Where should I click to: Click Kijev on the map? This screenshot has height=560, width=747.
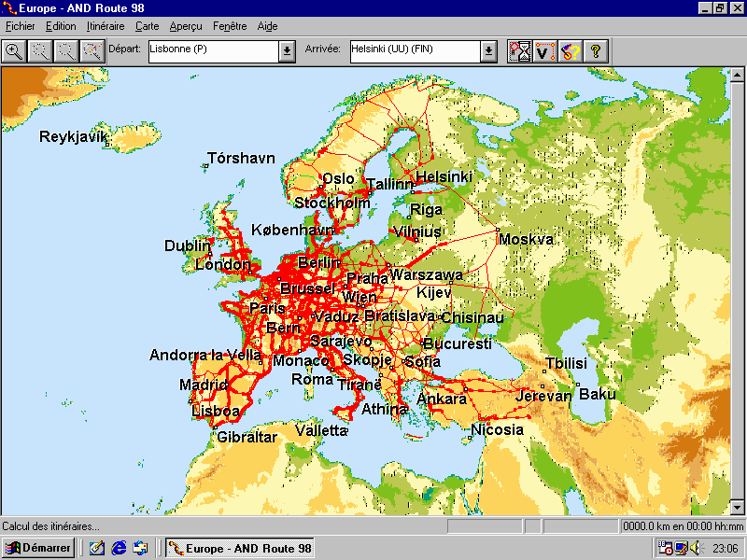tap(433, 292)
